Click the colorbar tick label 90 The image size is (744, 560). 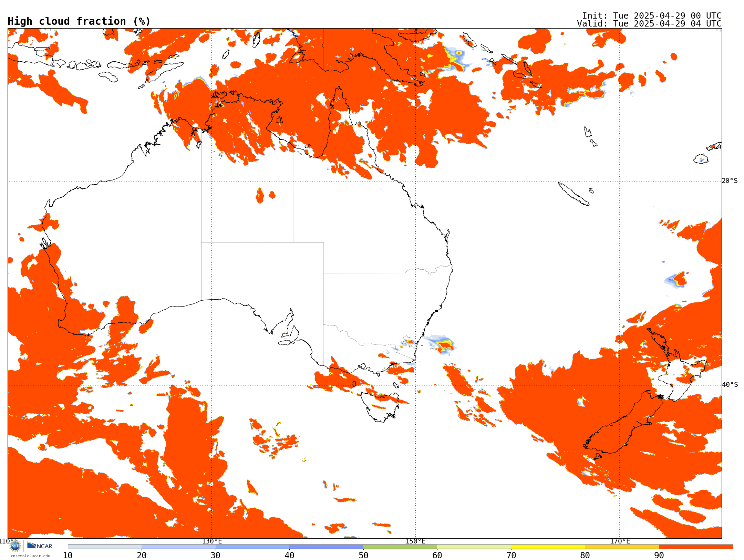point(659,555)
